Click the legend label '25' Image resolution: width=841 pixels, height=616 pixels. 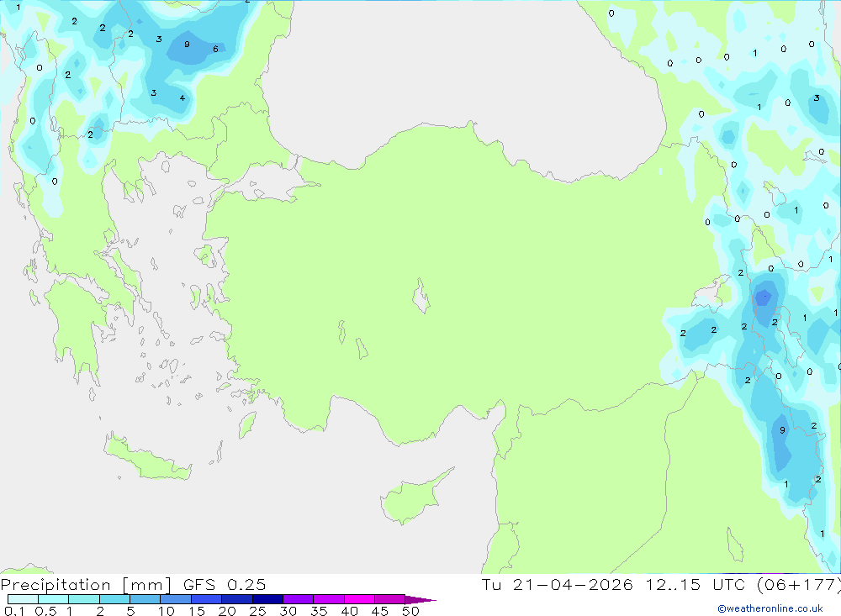[257, 611]
